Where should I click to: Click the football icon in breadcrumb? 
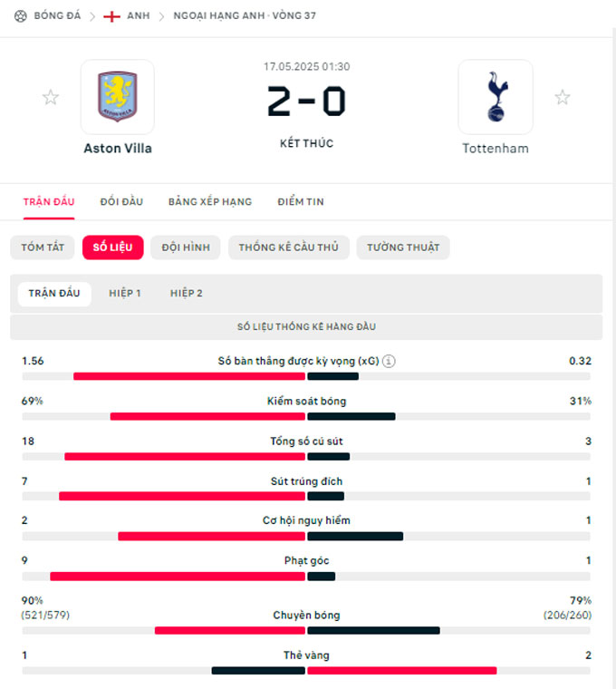coord(20,16)
